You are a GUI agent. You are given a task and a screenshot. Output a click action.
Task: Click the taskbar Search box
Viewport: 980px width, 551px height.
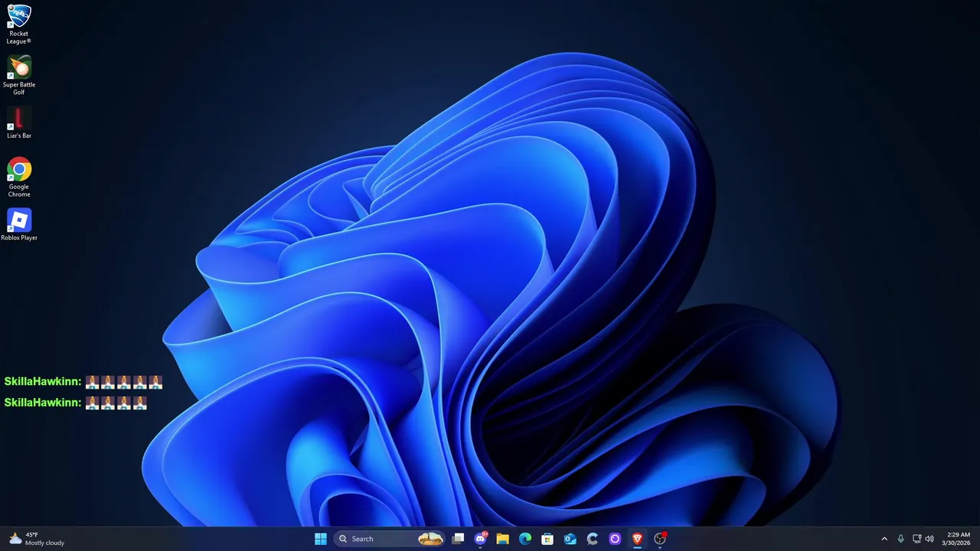390,539
